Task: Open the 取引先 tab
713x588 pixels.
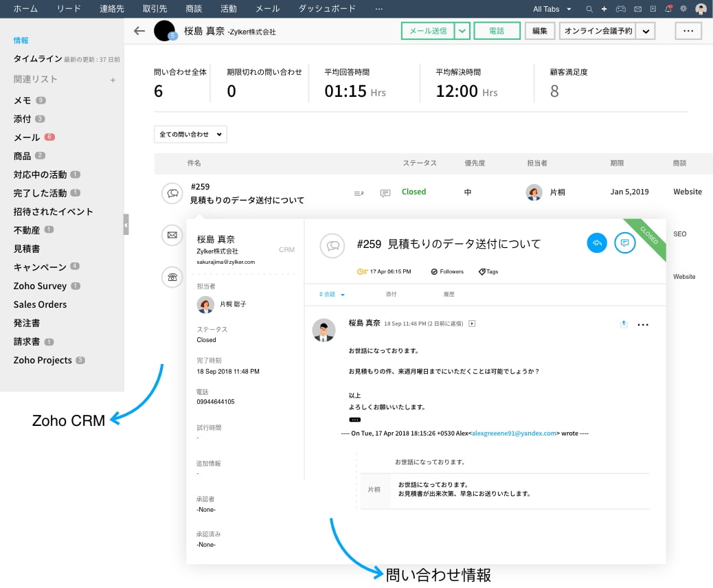Action: [x=155, y=9]
